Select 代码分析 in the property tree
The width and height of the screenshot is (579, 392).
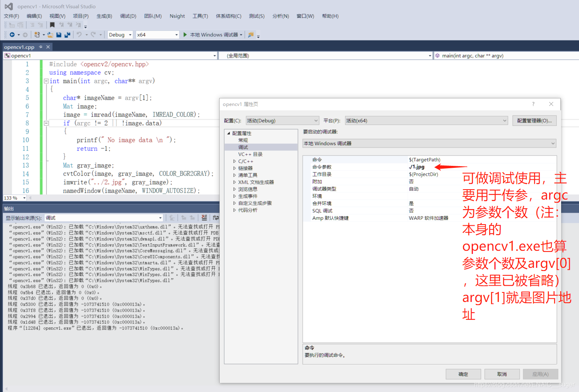248,210
